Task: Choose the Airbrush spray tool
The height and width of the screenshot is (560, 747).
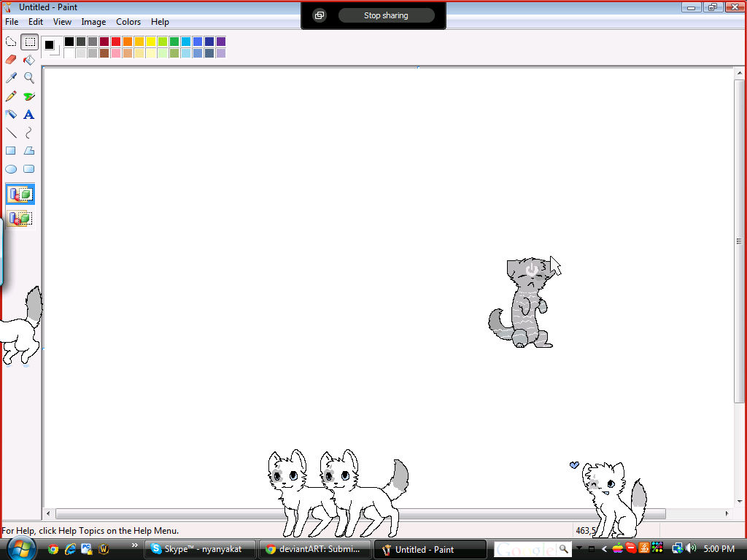Action: (x=11, y=114)
